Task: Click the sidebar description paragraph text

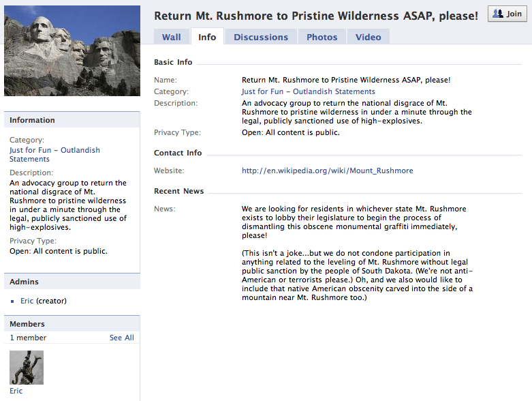Action: [68, 205]
